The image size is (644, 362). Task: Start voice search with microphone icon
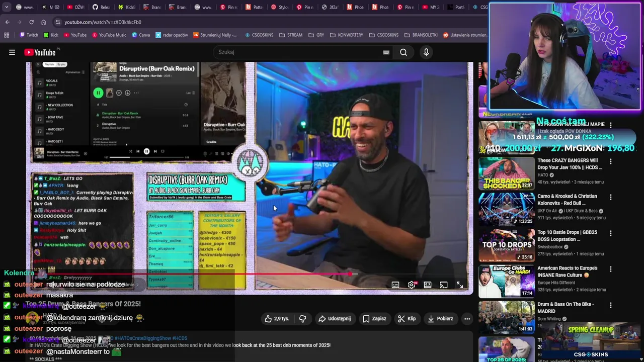(426, 52)
